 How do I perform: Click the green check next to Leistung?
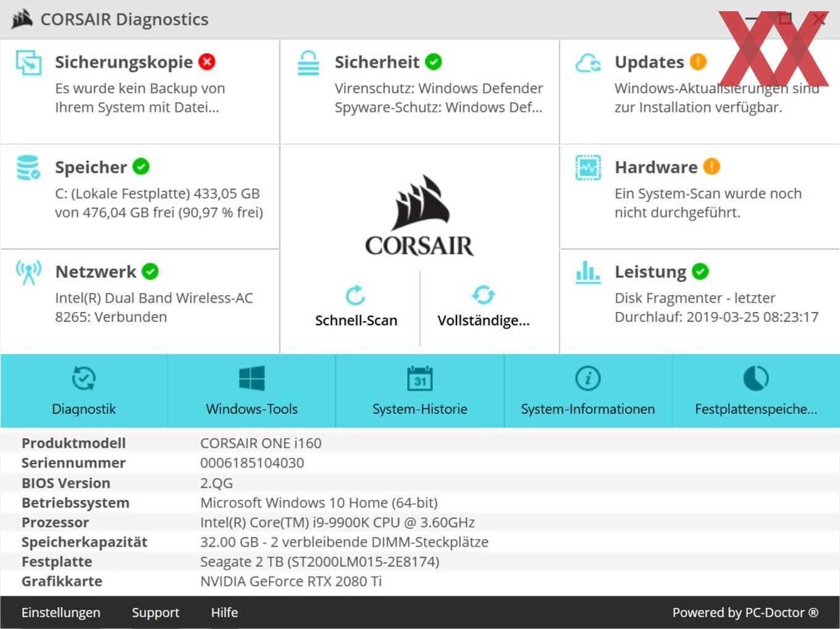point(700,271)
